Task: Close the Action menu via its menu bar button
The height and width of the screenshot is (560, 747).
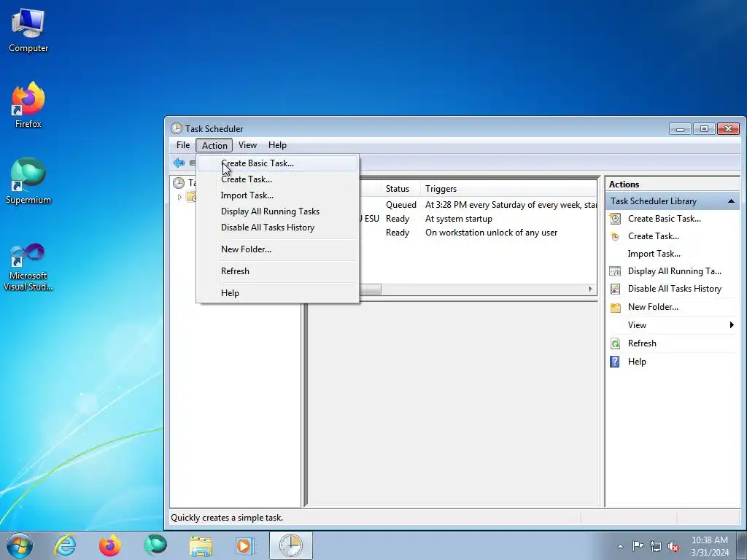Action: (x=214, y=145)
